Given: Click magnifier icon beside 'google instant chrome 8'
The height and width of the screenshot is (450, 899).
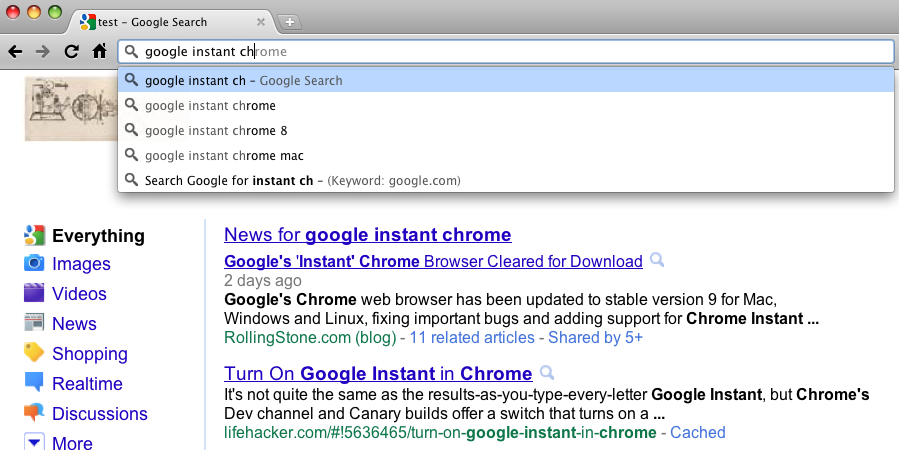Looking at the screenshot, I should [x=131, y=130].
